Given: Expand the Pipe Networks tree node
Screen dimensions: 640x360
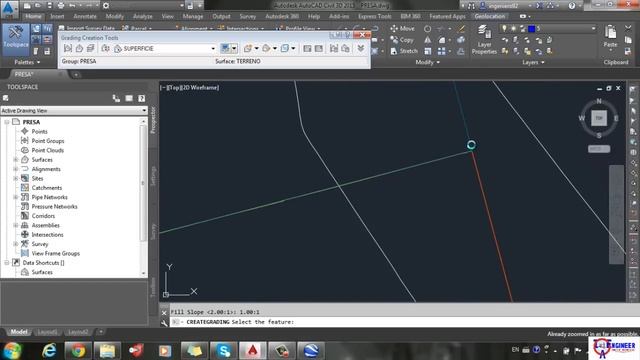Looking at the screenshot, I should click(x=16, y=197).
